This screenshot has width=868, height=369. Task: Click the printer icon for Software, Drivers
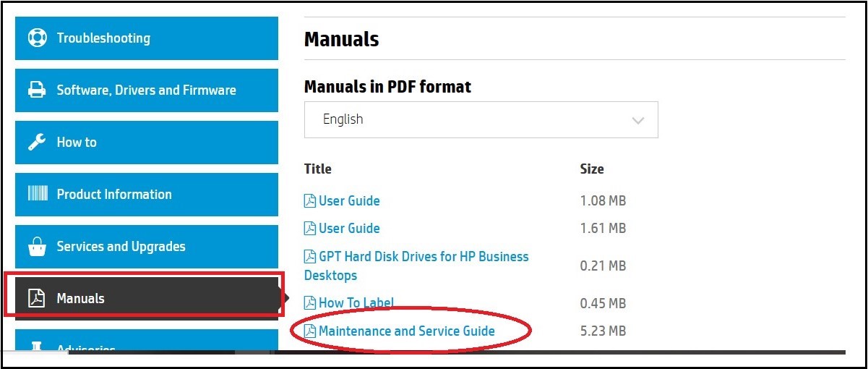point(37,90)
